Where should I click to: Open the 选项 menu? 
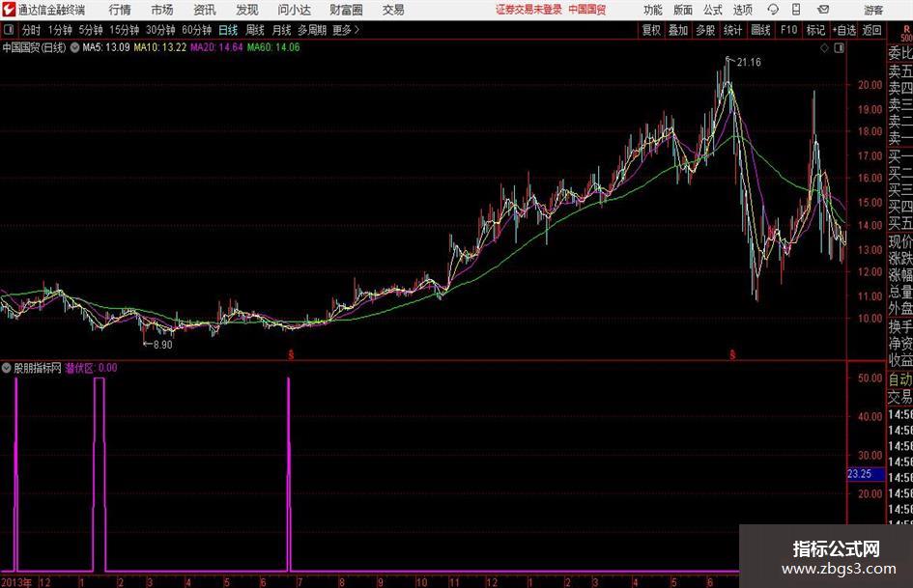click(742, 10)
